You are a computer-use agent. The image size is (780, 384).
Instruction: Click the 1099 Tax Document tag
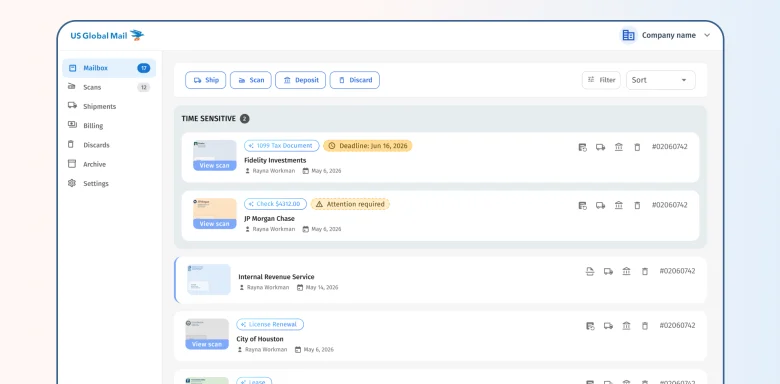pyautogui.click(x=282, y=146)
